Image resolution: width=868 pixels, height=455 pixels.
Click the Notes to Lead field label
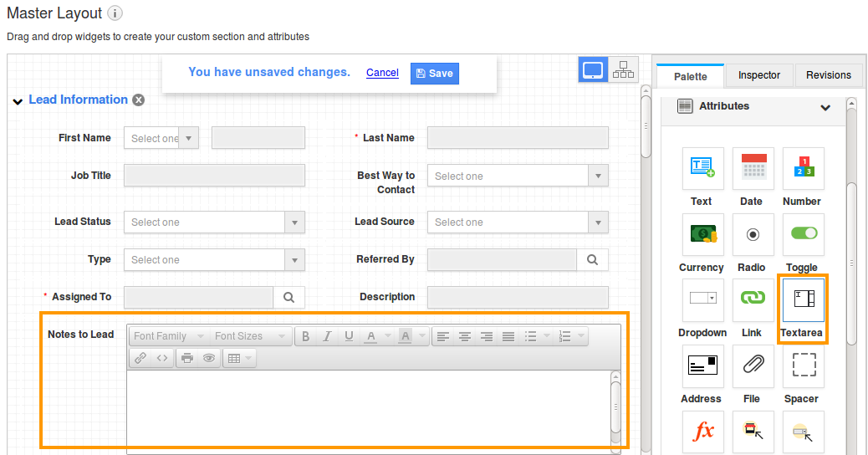81,335
